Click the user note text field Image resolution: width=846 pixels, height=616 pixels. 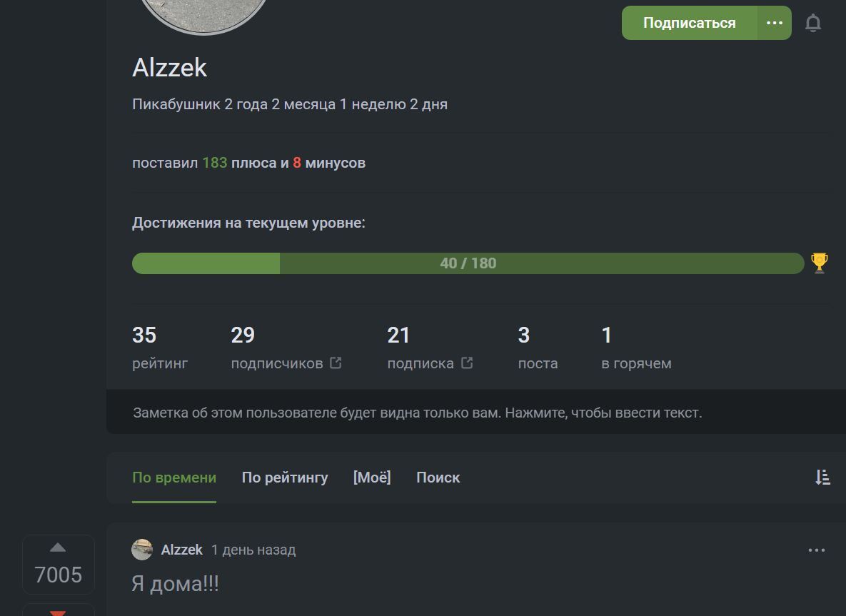pos(418,413)
